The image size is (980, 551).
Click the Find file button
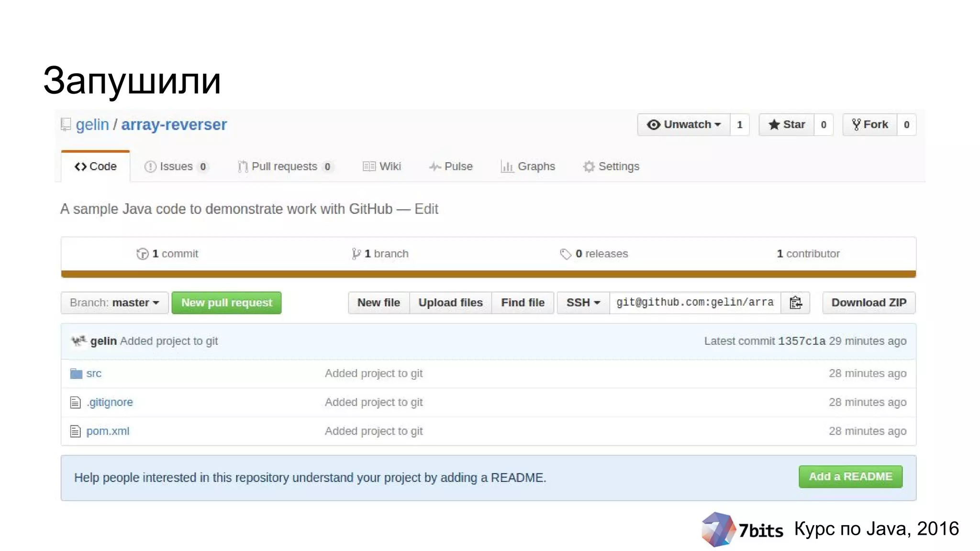pyautogui.click(x=523, y=303)
